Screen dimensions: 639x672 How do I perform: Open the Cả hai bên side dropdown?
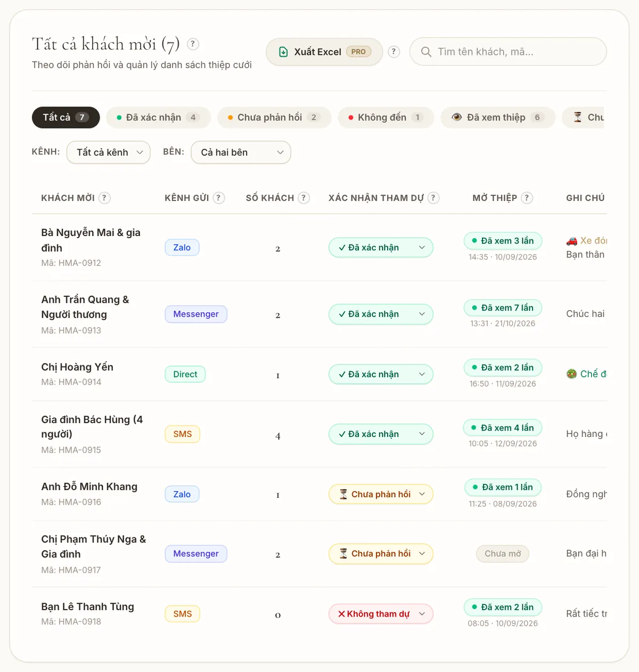pos(241,152)
